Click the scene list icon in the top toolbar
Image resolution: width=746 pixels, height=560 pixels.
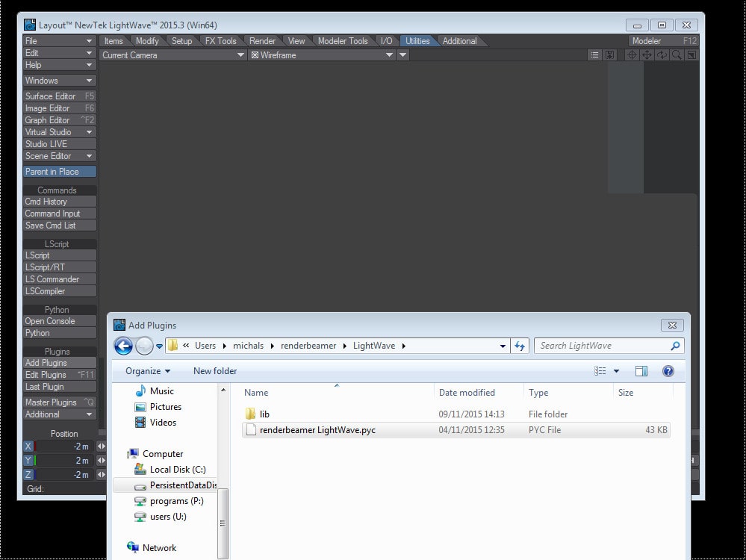594,55
